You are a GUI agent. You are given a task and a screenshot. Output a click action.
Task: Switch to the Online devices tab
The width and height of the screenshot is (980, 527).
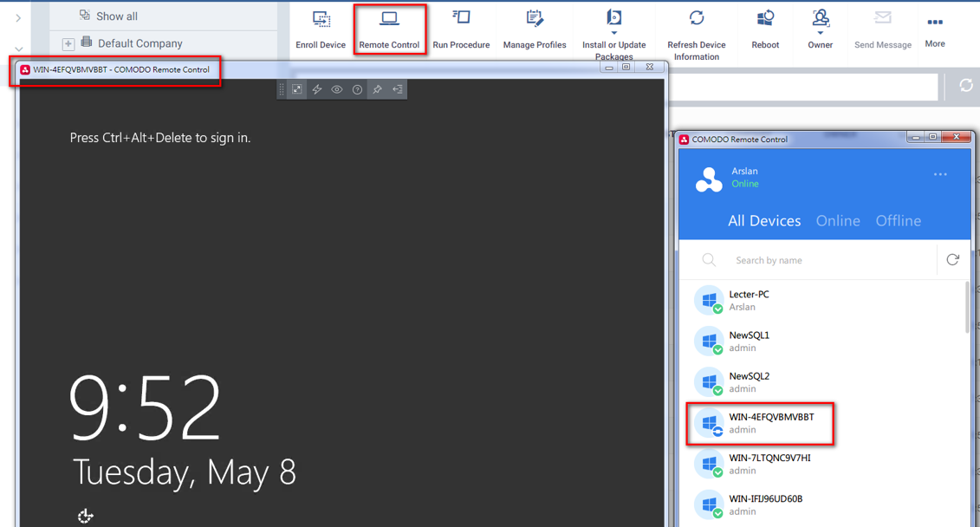point(838,221)
